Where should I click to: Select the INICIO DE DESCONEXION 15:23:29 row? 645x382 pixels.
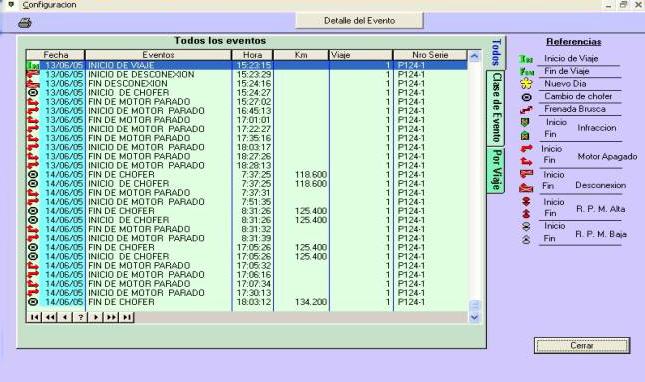pyautogui.click(x=247, y=74)
